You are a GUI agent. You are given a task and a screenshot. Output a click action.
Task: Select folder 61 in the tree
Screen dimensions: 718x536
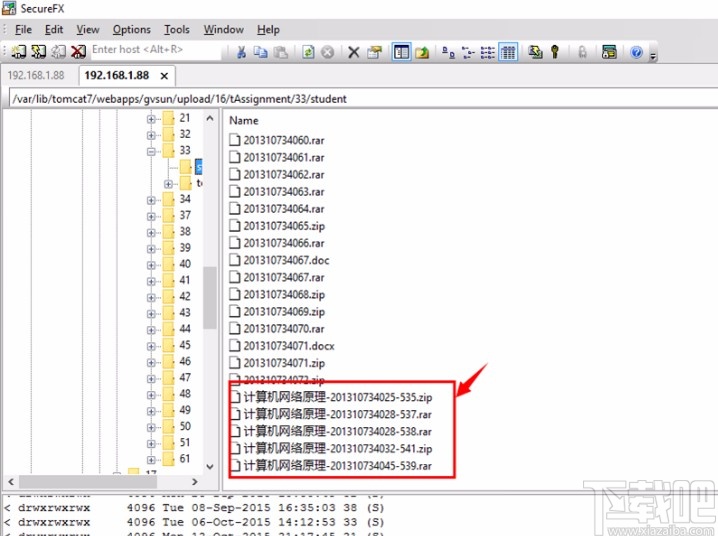(x=185, y=458)
